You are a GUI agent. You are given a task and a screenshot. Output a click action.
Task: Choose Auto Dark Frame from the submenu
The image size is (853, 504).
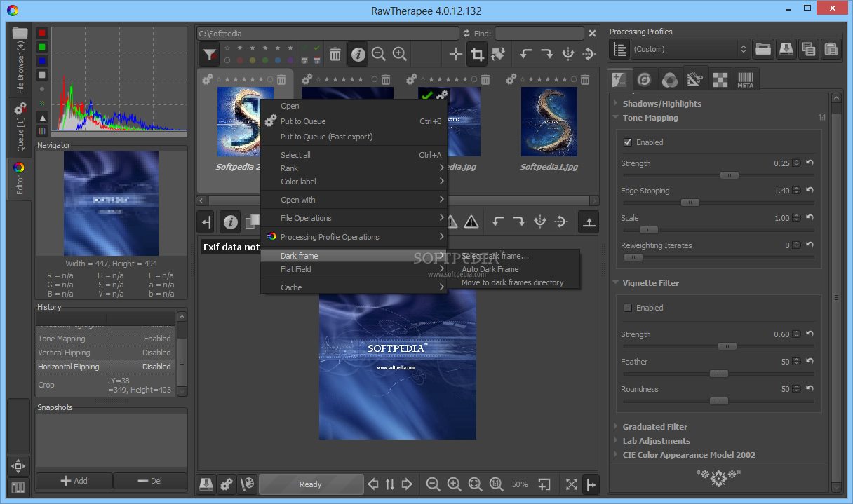coord(490,269)
